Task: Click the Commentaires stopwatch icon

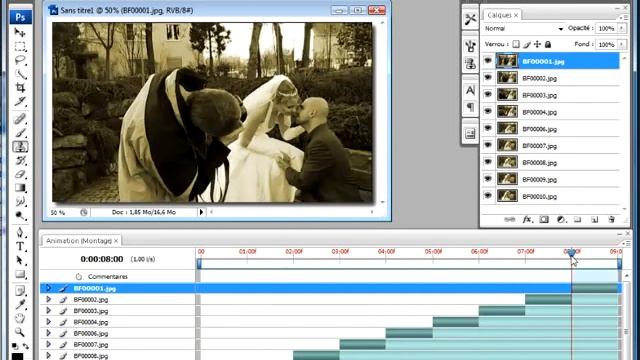Action: tap(78, 277)
